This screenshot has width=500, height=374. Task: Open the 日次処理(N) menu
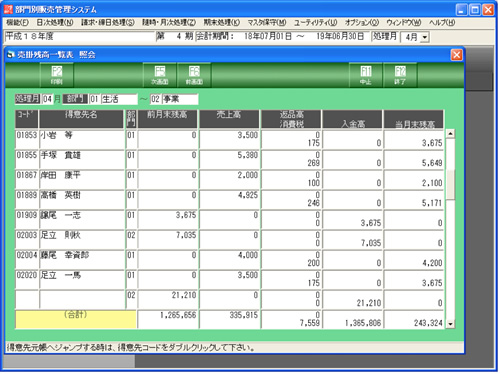click(x=54, y=23)
